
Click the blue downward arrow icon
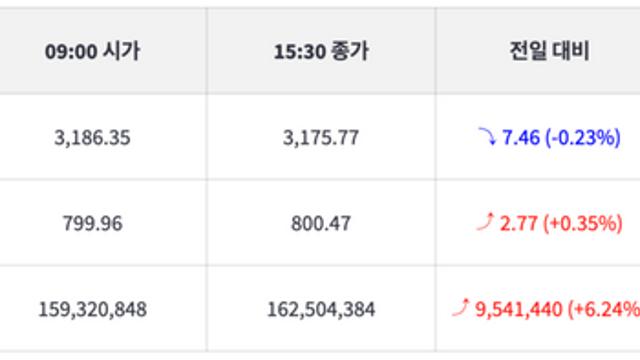487,136
